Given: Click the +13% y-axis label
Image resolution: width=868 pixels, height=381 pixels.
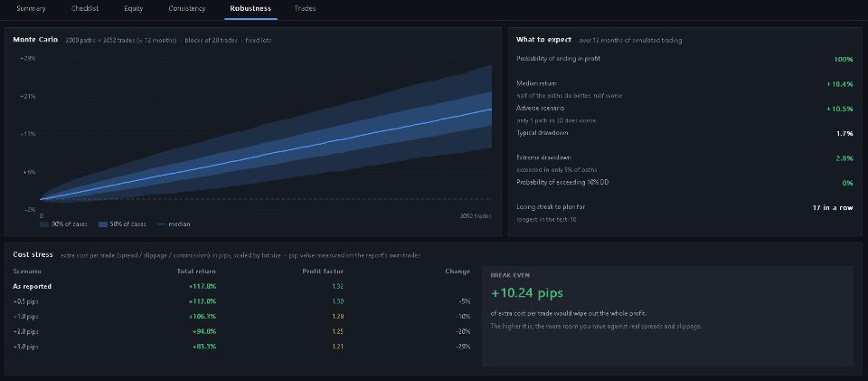Looking at the screenshot, I should point(28,133).
